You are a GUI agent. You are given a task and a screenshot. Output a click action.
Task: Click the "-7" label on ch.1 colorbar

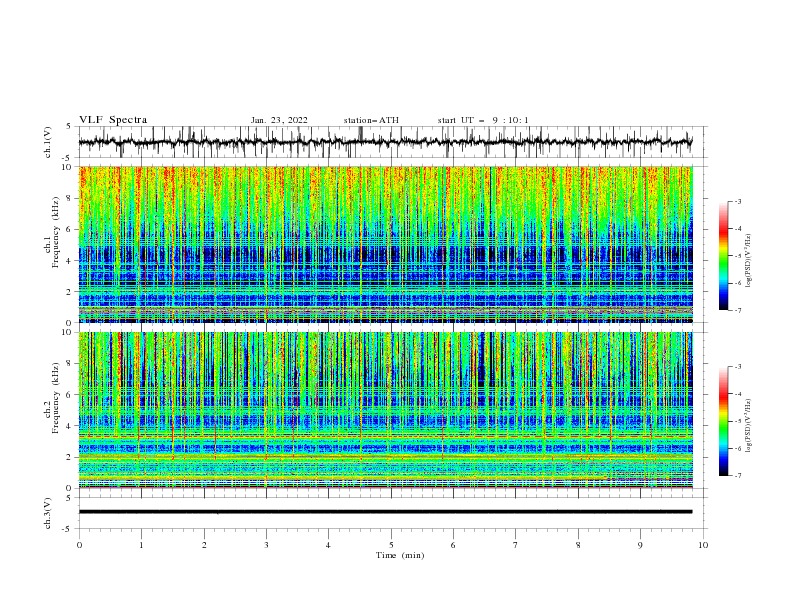point(737,311)
